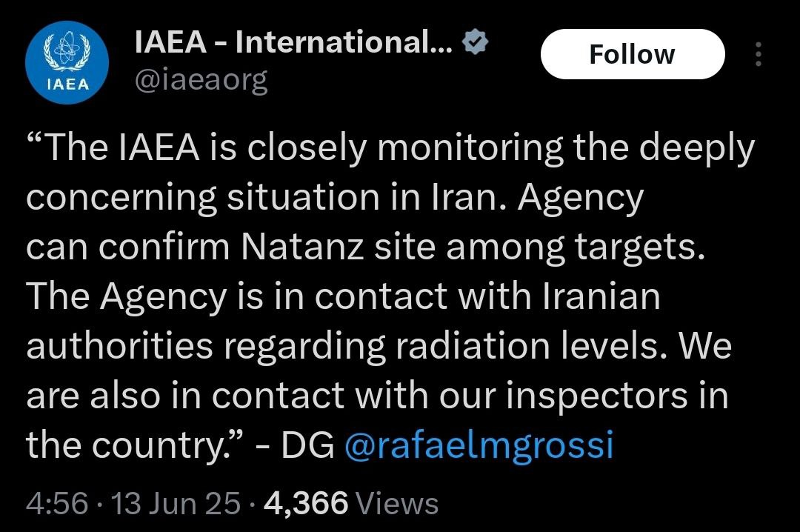View the 4,366 view count number
This screenshot has width=800, height=532.
pyautogui.click(x=305, y=504)
